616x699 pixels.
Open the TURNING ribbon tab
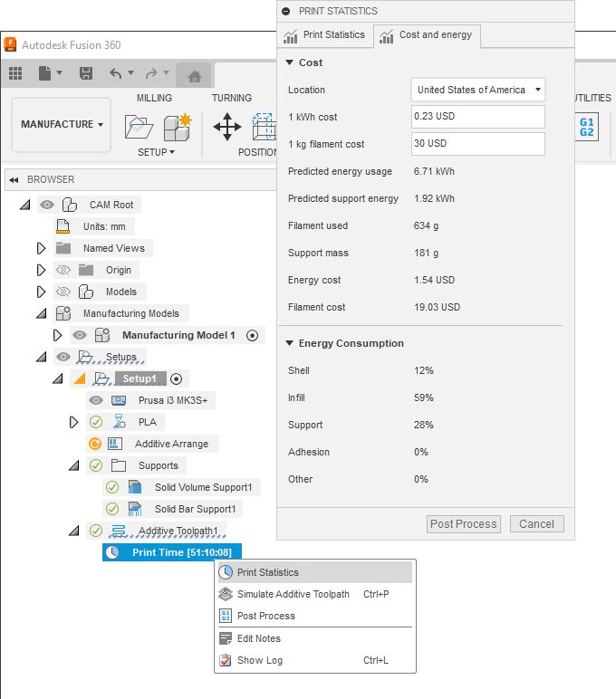(232, 98)
